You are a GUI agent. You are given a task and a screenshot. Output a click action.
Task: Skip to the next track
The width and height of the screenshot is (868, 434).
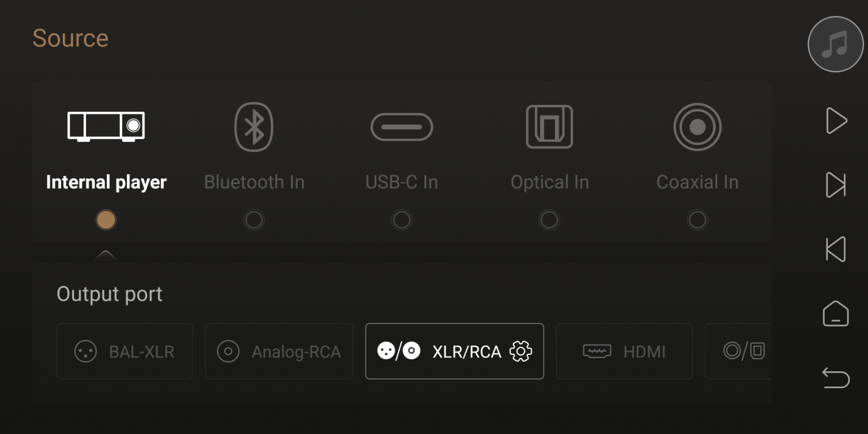pyautogui.click(x=835, y=185)
